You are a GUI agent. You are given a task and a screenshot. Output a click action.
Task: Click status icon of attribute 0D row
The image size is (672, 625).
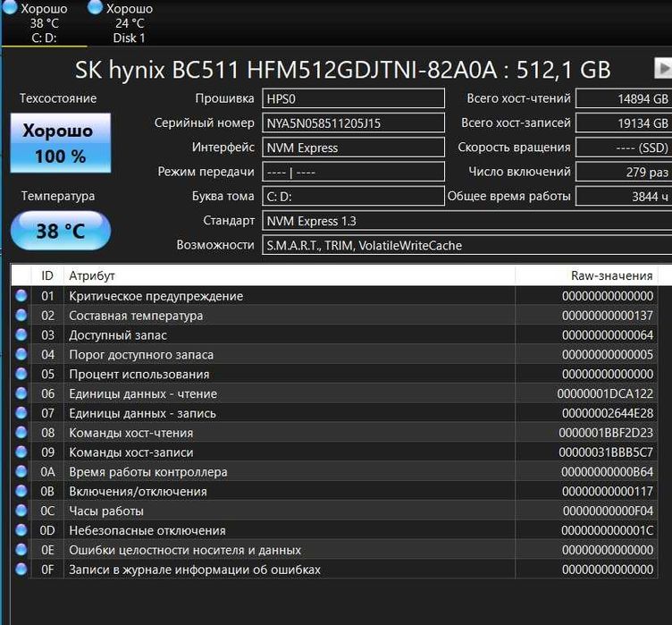click(21, 529)
